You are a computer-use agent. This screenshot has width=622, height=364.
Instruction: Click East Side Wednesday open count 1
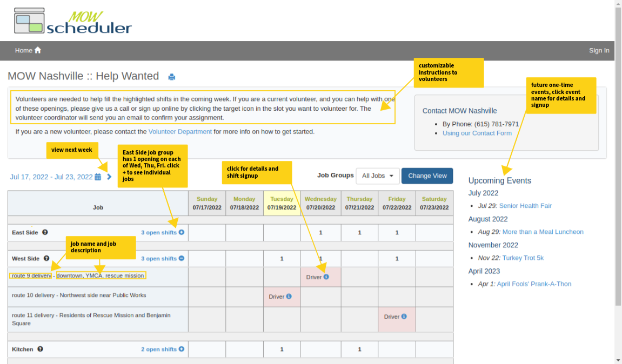click(320, 233)
